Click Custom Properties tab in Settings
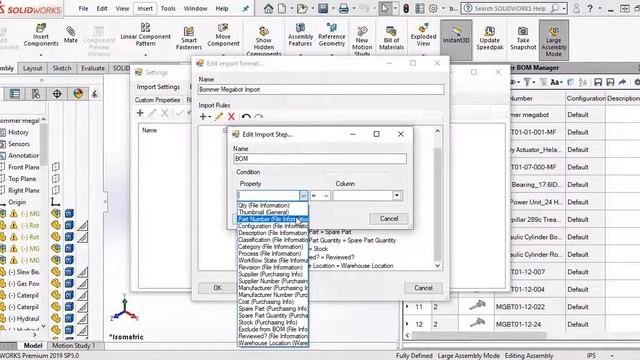The image size is (640, 360). (158, 100)
